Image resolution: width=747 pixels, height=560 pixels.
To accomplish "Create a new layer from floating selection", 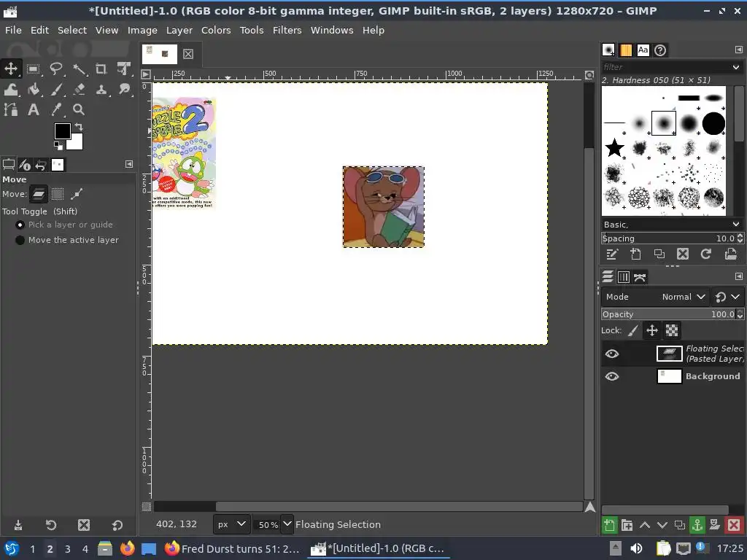I will coord(609,525).
